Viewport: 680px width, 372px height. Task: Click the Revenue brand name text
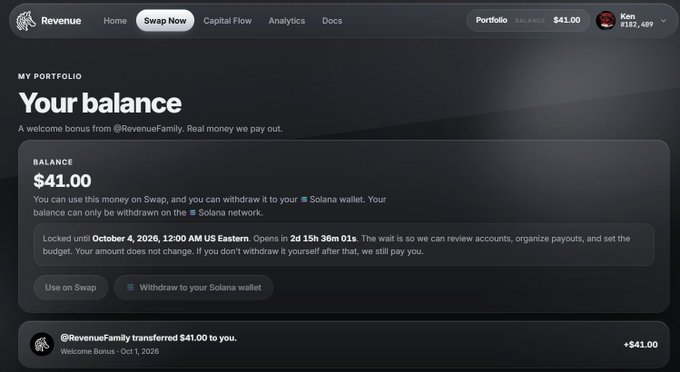click(61, 21)
